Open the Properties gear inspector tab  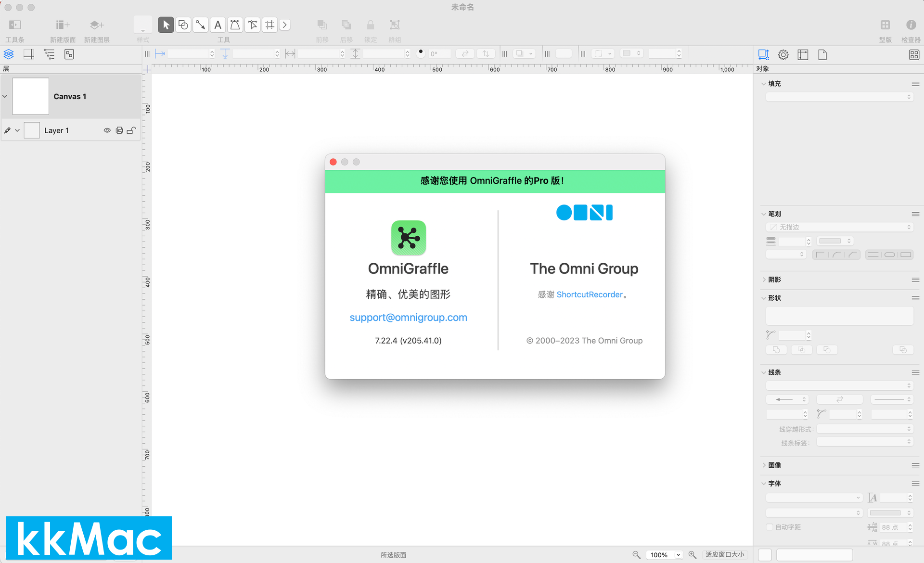[x=783, y=55]
